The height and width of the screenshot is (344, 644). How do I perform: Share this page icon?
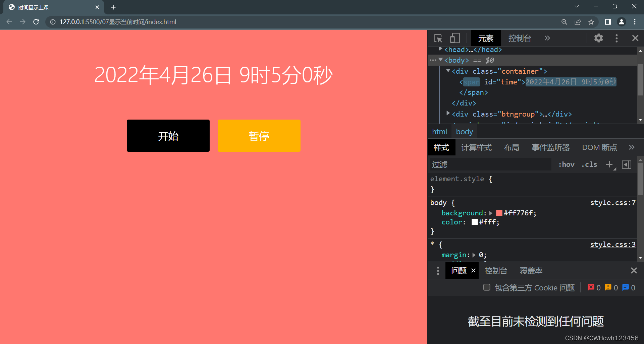coord(578,22)
